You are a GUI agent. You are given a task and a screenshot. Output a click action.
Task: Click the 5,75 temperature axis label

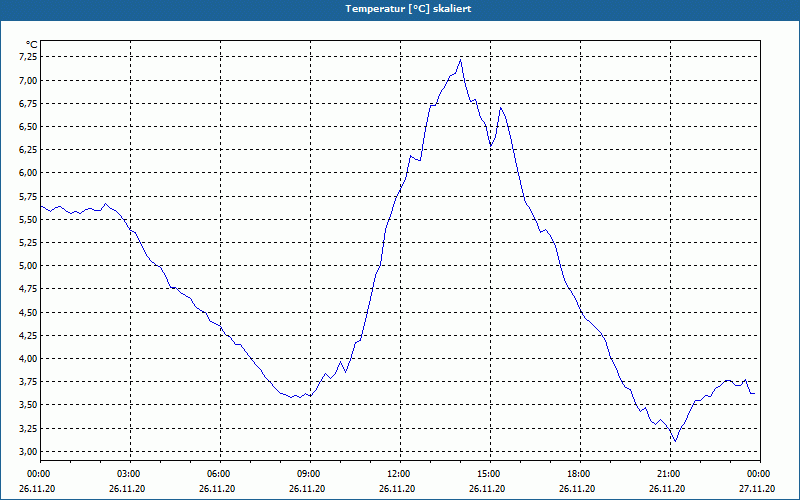(29, 196)
